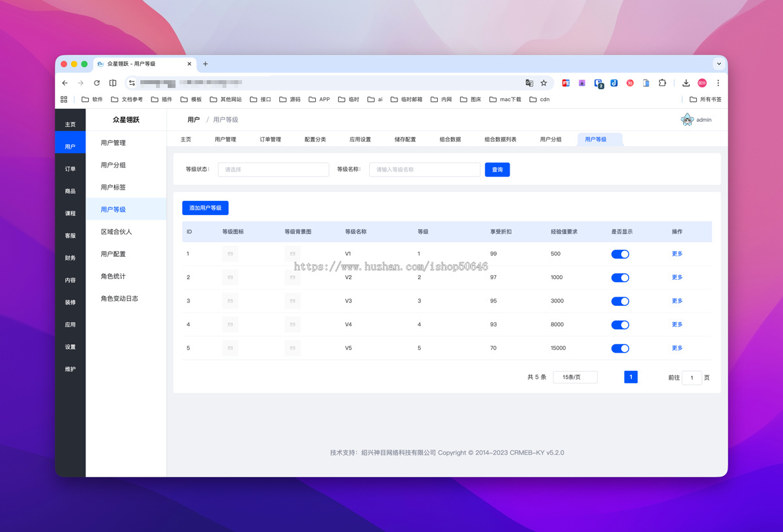Click the 等级背景图 thumbnail in V1 row

pos(293,254)
